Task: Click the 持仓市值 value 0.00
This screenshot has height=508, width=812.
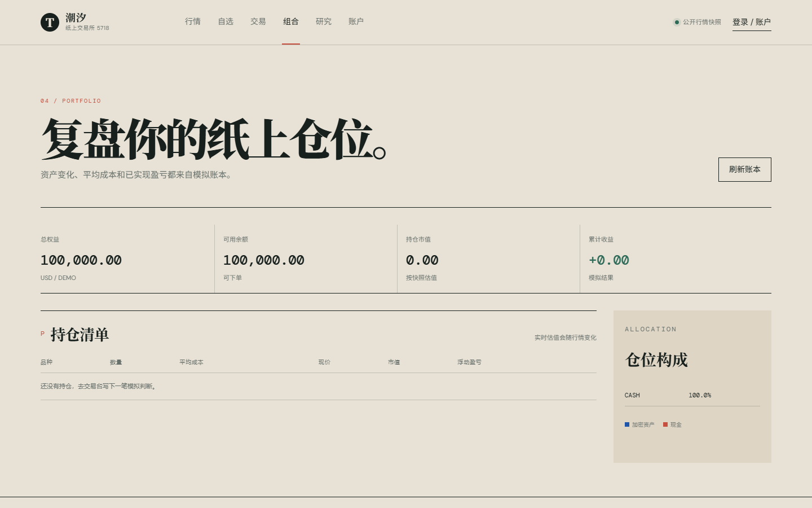Action: 422,260
